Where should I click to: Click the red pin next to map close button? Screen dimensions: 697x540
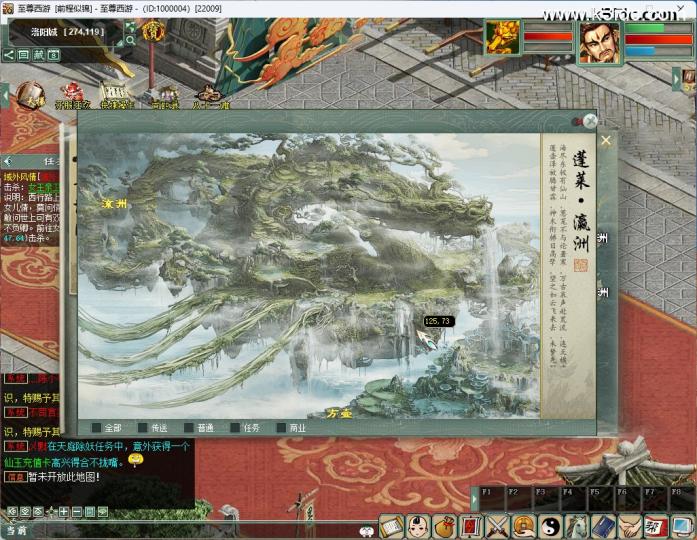coord(578,121)
